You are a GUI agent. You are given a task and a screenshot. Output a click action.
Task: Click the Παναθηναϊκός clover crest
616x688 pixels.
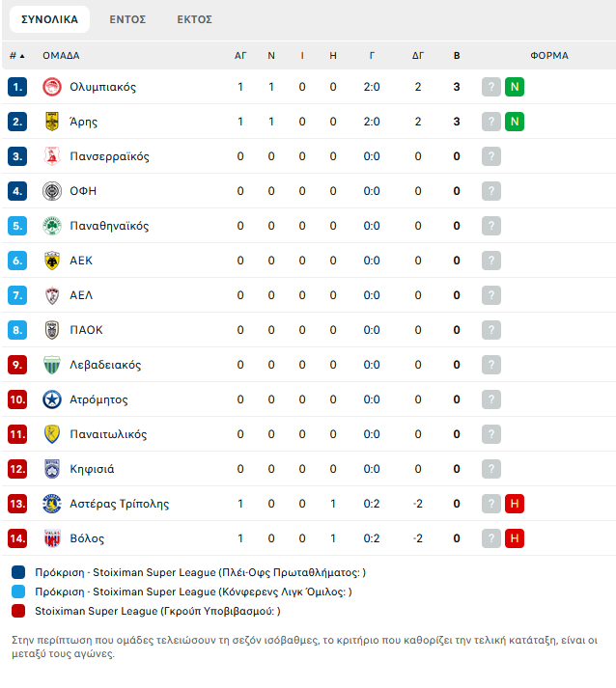pyautogui.click(x=52, y=226)
